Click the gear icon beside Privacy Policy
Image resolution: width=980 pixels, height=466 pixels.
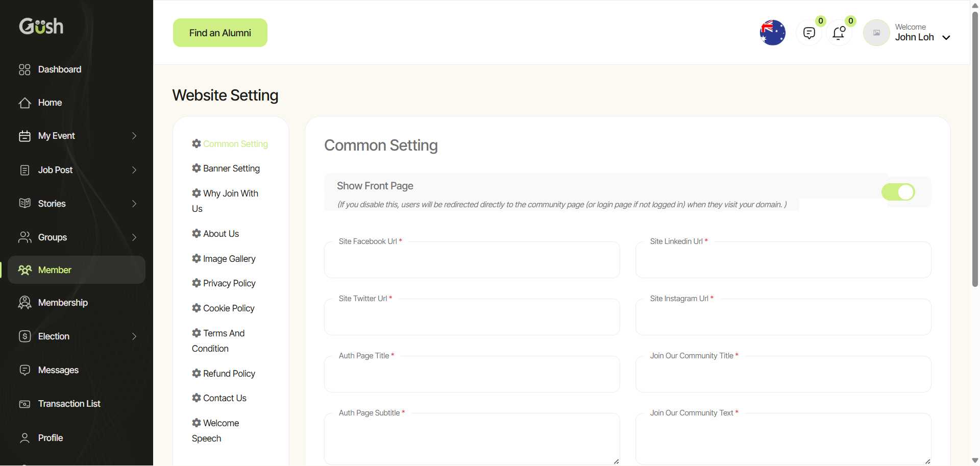click(197, 283)
